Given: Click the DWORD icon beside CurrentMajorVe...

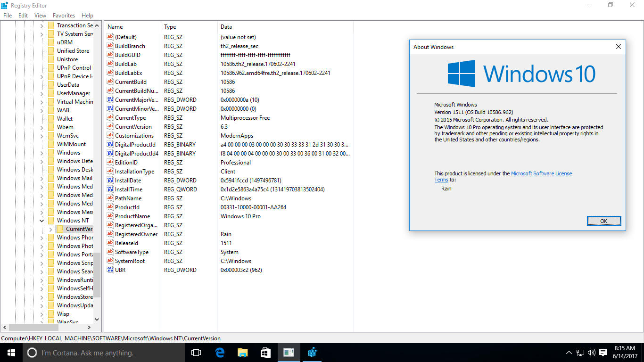Looking at the screenshot, I should click(111, 100).
